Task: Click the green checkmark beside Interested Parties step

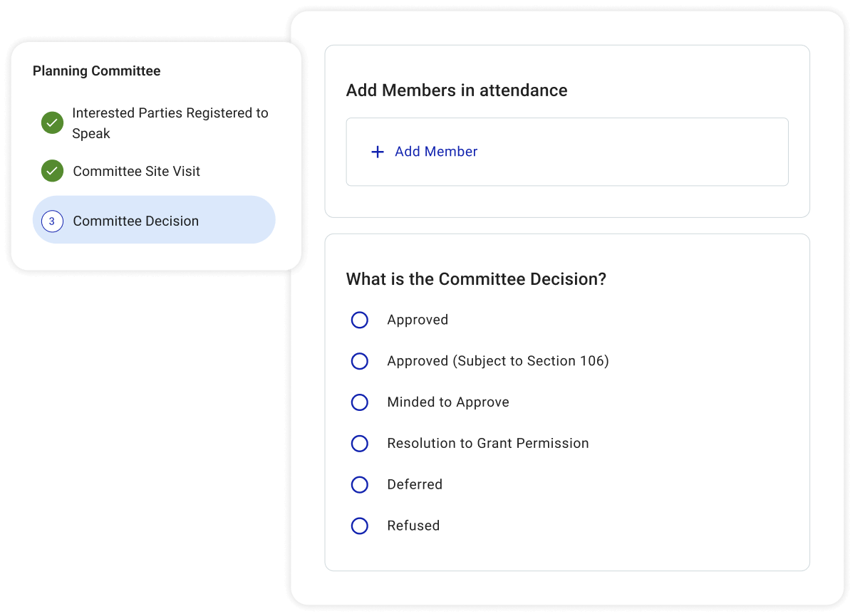Action: click(52, 122)
